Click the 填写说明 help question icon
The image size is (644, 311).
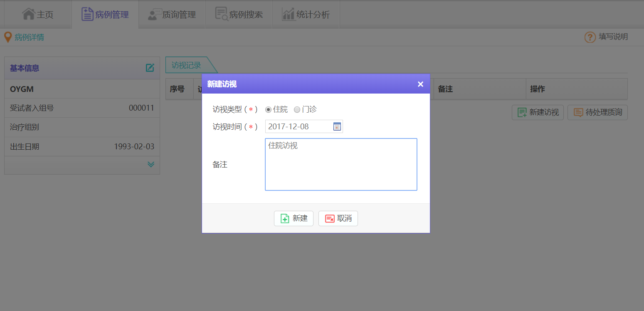pos(590,37)
